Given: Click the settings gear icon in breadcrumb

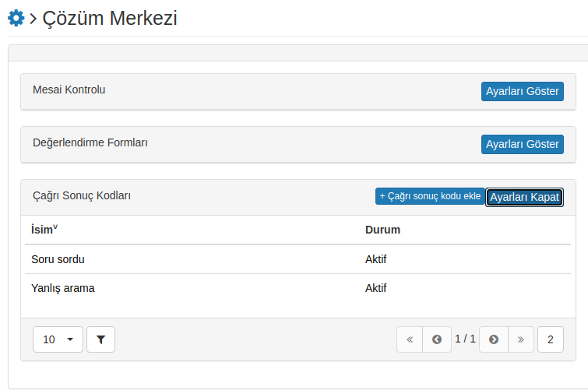Looking at the screenshot, I should 16,18.
